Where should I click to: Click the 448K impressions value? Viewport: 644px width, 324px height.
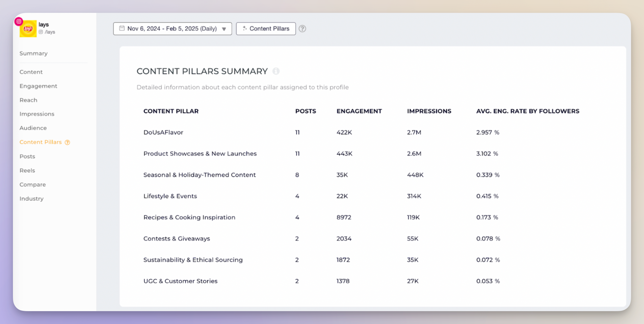pos(415,175)
